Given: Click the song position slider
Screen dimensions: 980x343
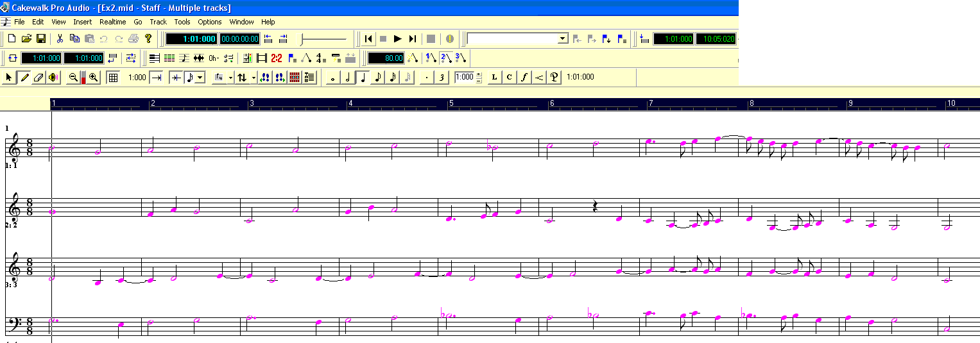Looking at the screenshot, I should [323, 39].
